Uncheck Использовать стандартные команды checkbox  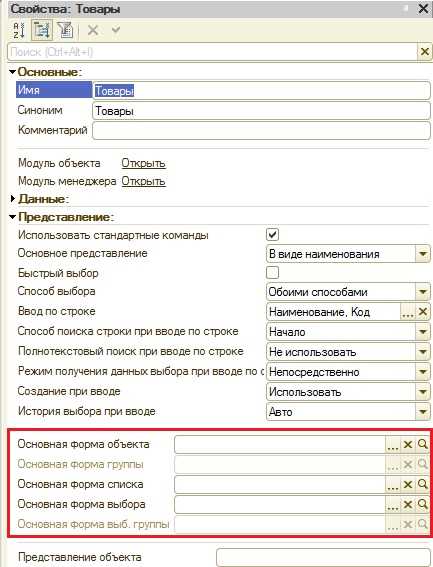273,235
